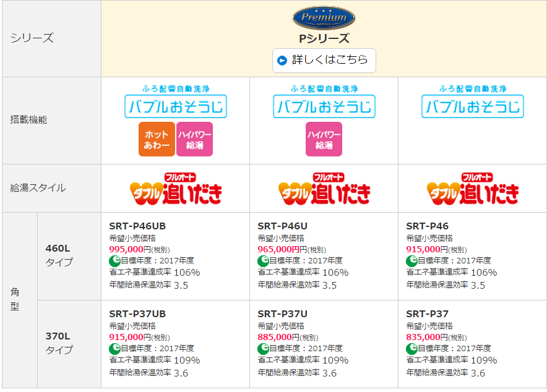Click ハイパワー給湯 icon in the middle column
Image resolution: width=547 pixels, height=392 pixels.
324,139
